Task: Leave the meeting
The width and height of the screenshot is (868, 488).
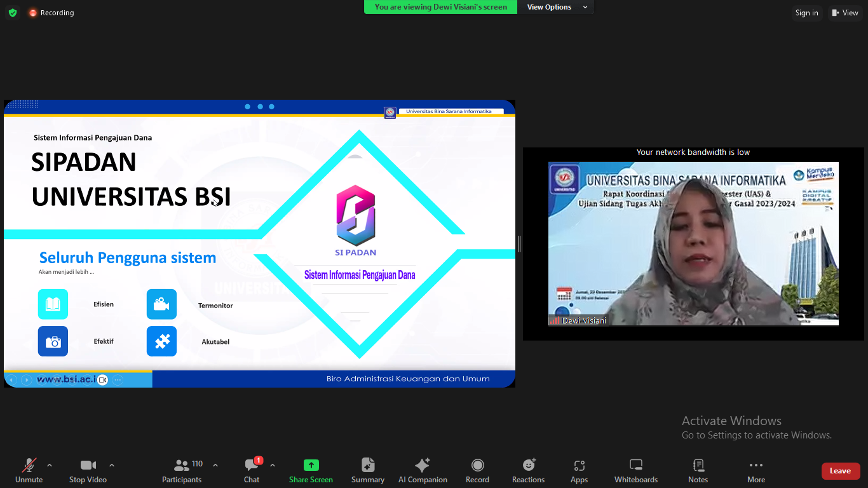Action: [840, 471]
